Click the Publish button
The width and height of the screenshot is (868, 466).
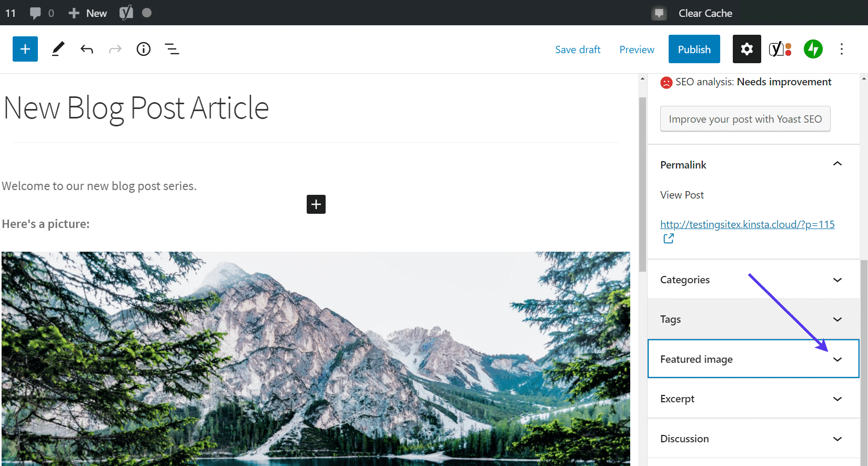click(694, 49)
